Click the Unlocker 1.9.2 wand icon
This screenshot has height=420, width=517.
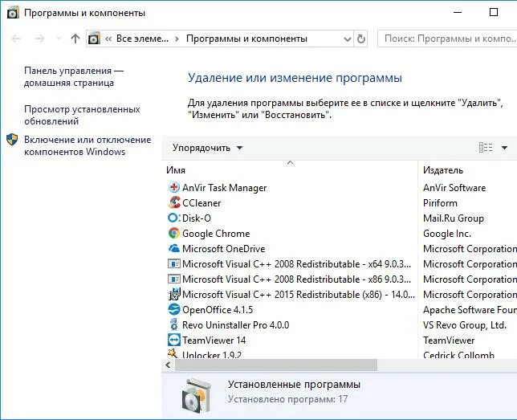point(173,353)
